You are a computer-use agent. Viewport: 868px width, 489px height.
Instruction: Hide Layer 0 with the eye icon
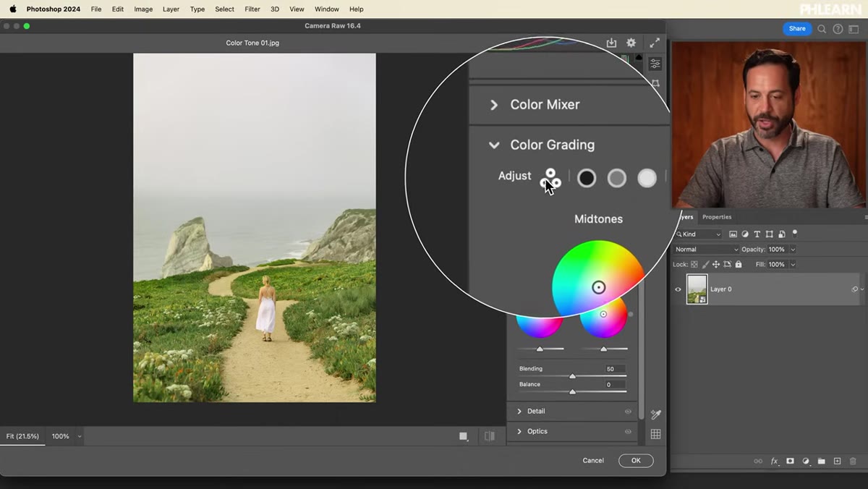pyautogui.click(x=678, y=289)
